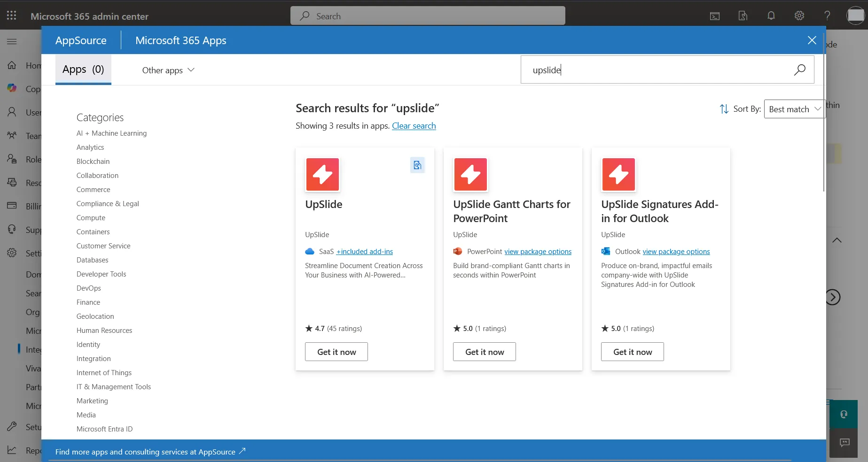Select the Compliance & Legal category
This screenshot has height=462, width=868.
(108, 204)
